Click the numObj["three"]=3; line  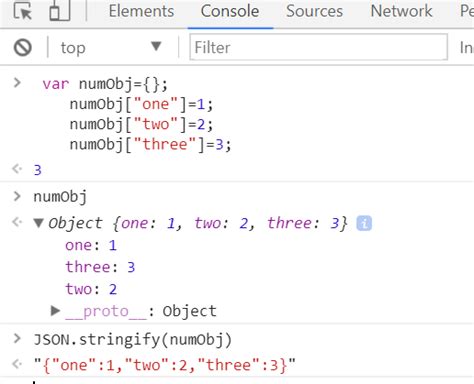pyautogui.click(x=150, y=145)
